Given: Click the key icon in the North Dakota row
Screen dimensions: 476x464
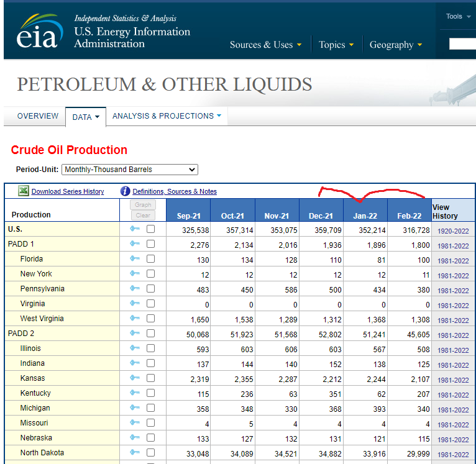Looking at the screenshot, I should coord(135,452).
